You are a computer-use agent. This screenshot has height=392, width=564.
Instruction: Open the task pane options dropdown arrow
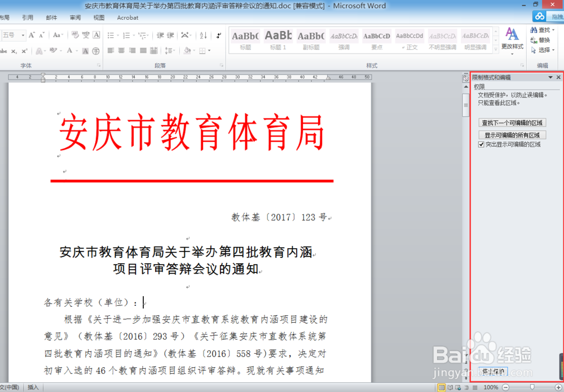549,77
